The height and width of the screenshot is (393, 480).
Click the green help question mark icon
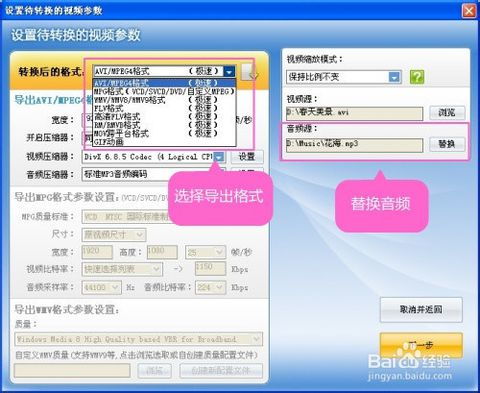coord(417,77)
